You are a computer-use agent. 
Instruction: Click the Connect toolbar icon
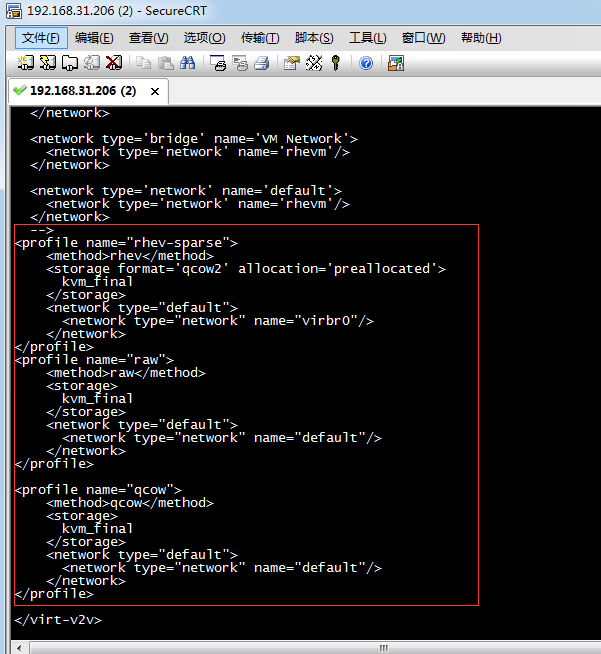click(25, 63)
